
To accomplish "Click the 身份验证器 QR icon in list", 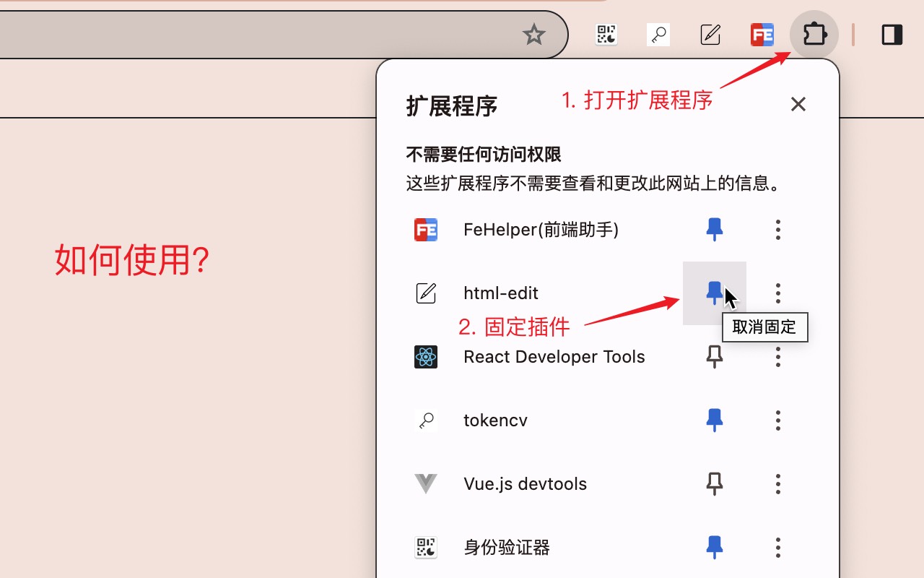I will tap(426, 548).
